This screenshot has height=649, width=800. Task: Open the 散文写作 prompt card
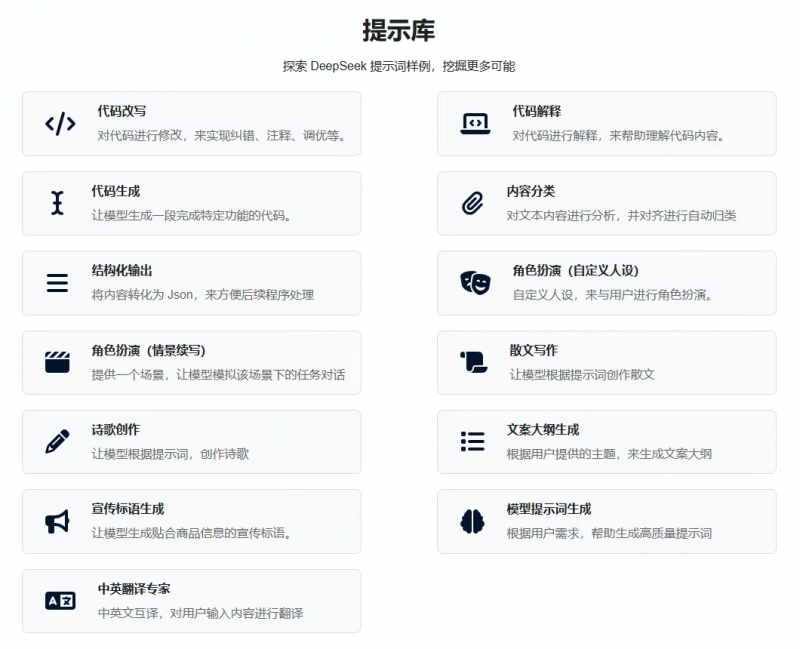(607, 362)
